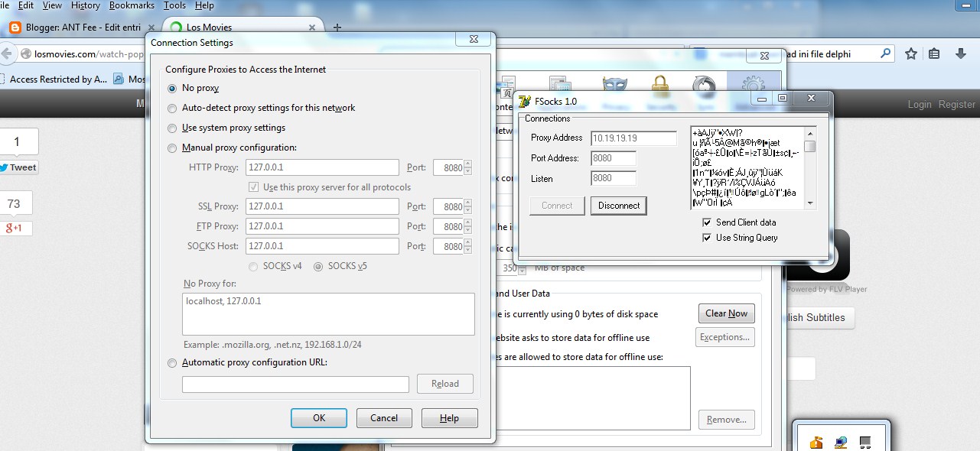This screenshot has width=980, height=451.
Task: Click the No Proxy for input field
Action: 328,313
